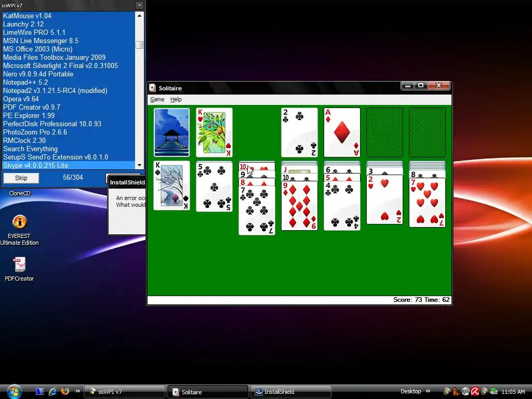Switch to ssWPI v7 taskbar button
The height and width of the screenshot is (399, 532).
(x=124, y=392)
